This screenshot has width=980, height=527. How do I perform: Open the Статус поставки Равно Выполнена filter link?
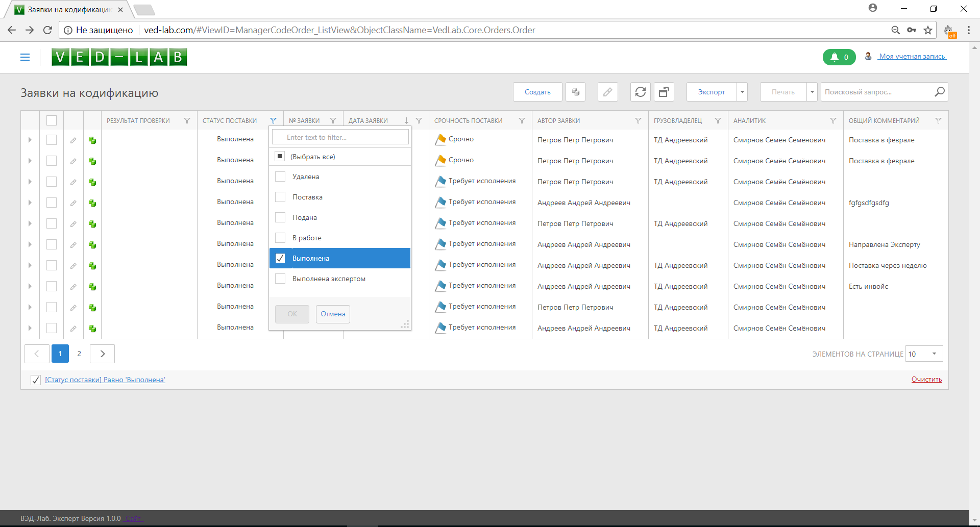tap(105, 380)
